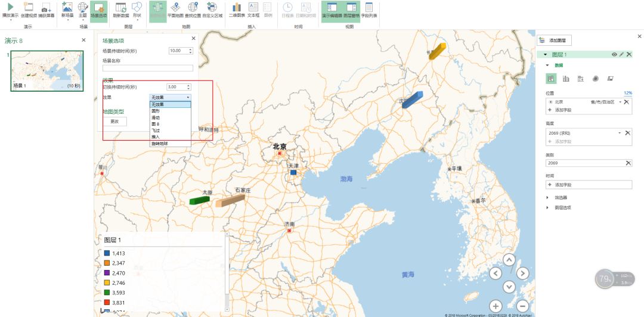Image resolution: width=644 pixels, height=317 pixels.
Task: Close the Layer pane with X
Action: [x=639, y=36]
